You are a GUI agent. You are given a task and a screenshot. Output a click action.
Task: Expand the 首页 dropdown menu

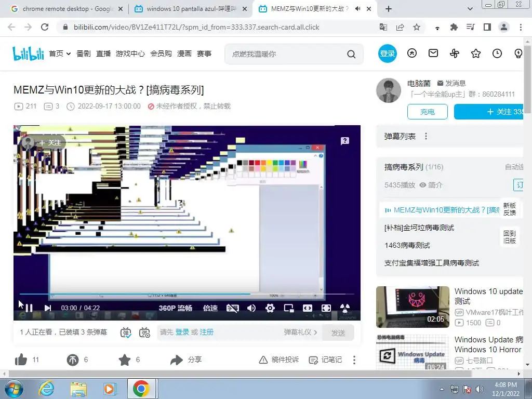click(60, 54)
